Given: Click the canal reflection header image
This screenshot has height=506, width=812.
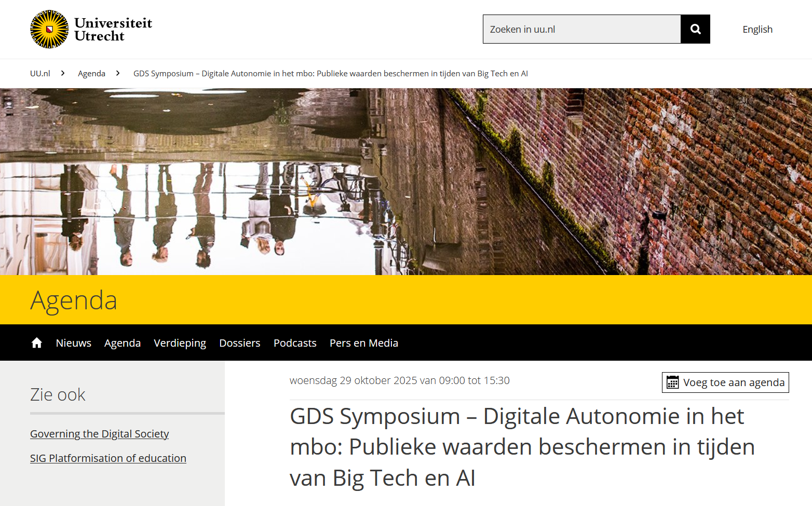Looking at the screenshot, I should (406, 182).
